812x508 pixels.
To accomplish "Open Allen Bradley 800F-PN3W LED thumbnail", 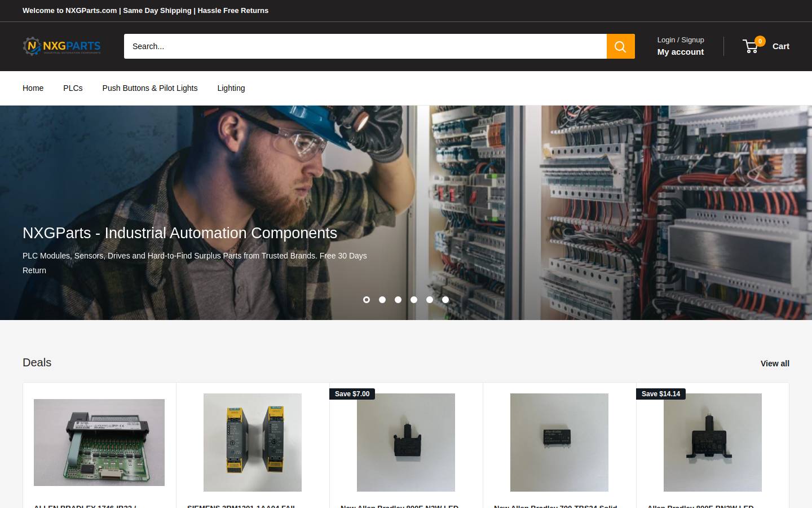I will coord(713,443).
